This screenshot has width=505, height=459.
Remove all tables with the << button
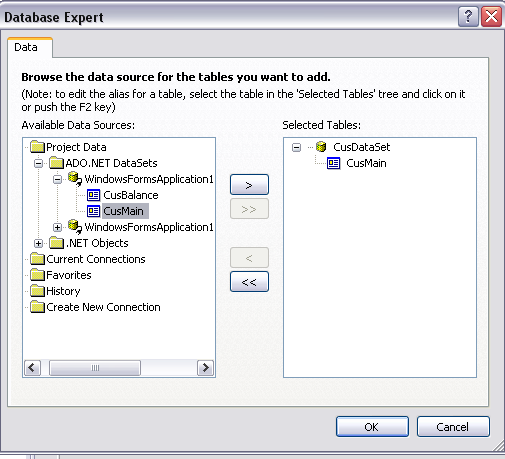pos(249,282)
